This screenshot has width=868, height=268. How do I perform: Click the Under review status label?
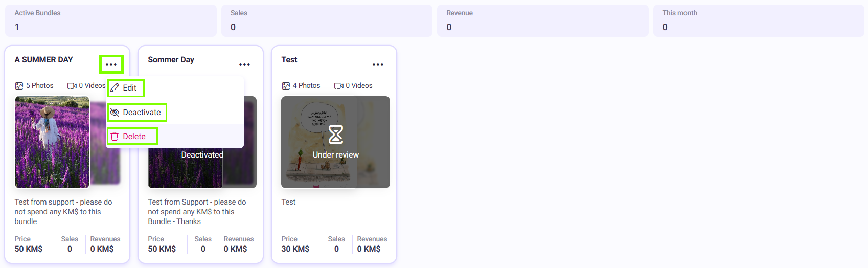(x=336, y=155)
